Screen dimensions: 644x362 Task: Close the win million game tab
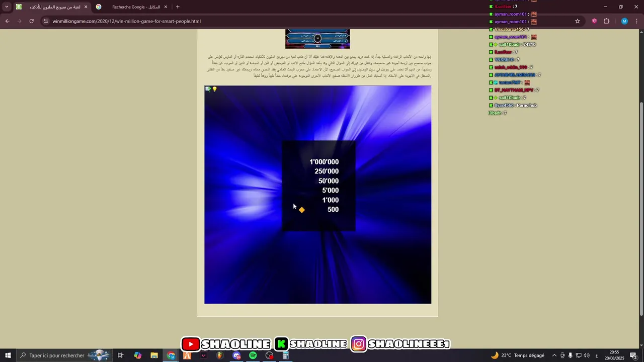coord(86,7)
